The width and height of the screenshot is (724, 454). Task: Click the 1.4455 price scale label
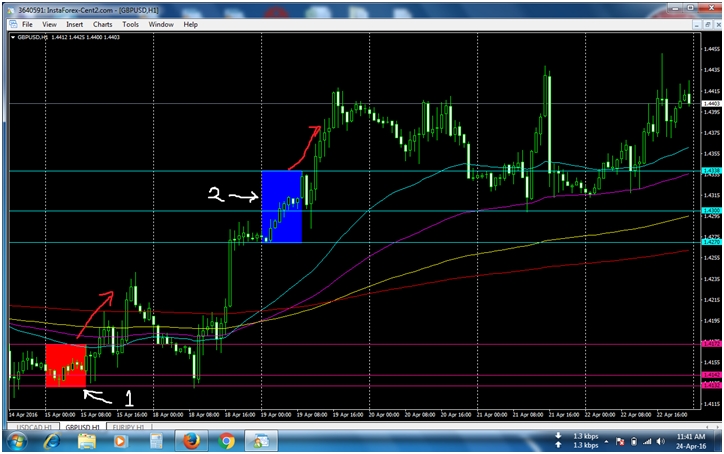(x=712, y=49)
